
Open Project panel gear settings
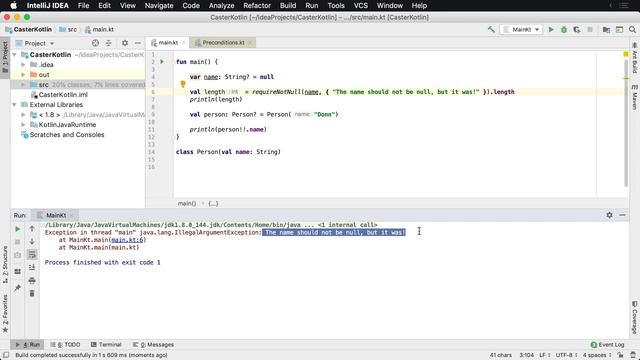125,43
